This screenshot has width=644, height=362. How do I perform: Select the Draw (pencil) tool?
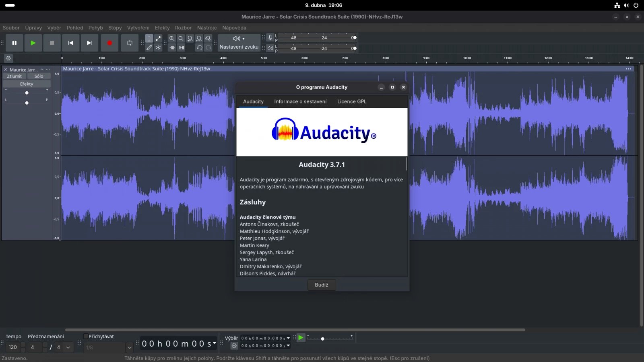(x=149, y=47)
